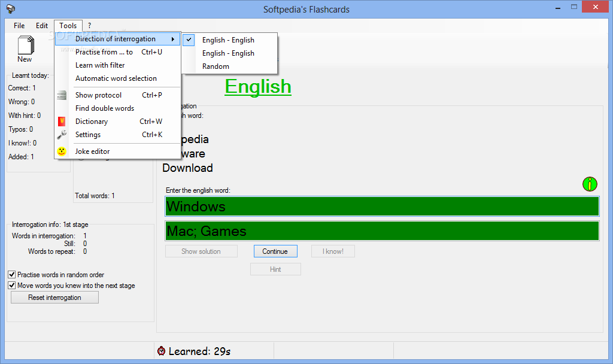Click the app icon in title bar
Image resolution: width=613 pixels, height=364 pixels.
(x=11, y=9)
